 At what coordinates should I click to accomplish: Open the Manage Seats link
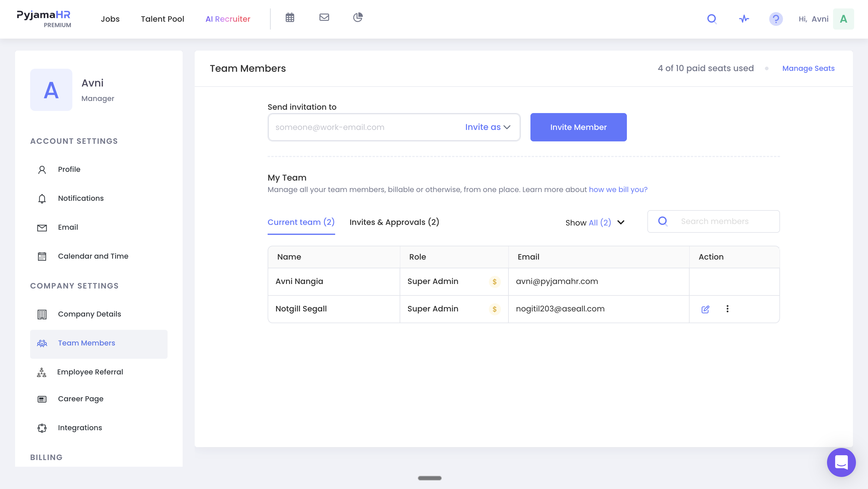(x=808, y=68)
